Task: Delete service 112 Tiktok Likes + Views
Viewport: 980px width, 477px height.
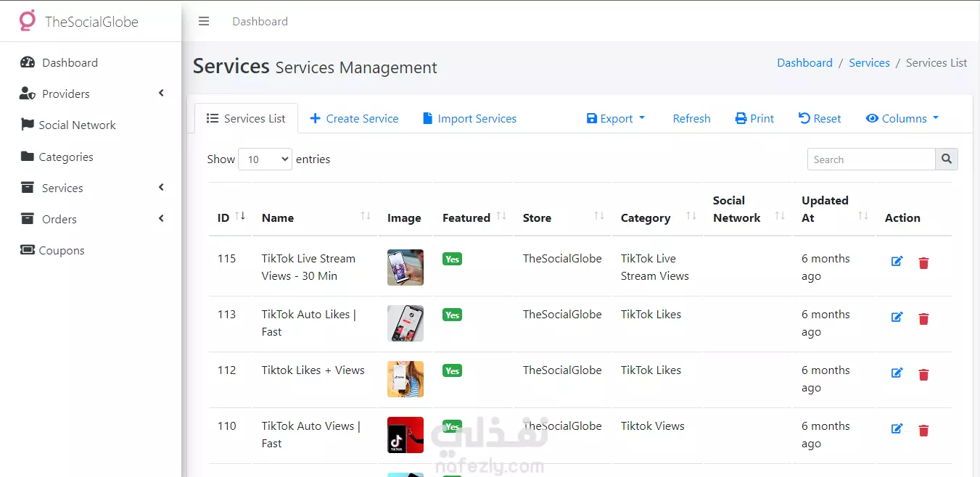Action: point(923,374)
